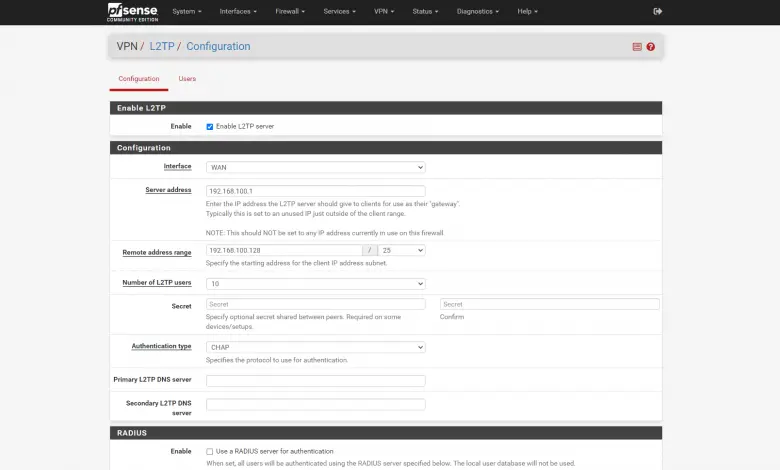This screenshot has height=470, width=780.
Task: Click the Number of L2TP users label
Action: [x=157, y=282]
